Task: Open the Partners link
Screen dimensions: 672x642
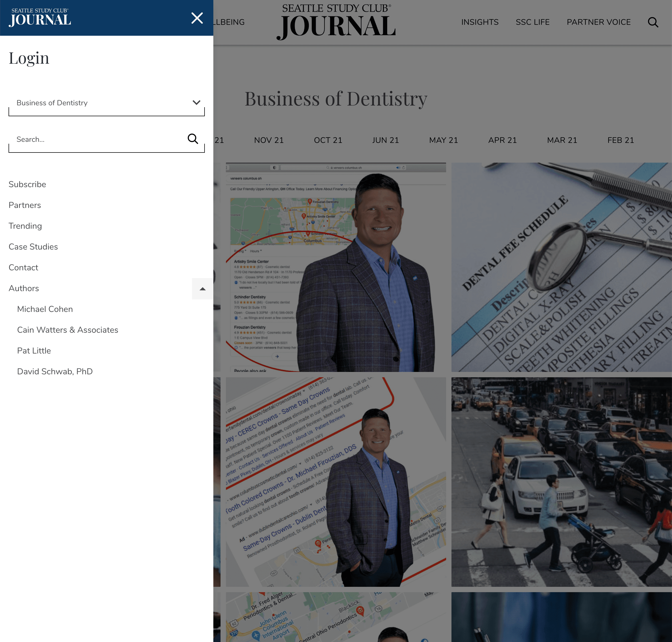Action: point(25,205)
